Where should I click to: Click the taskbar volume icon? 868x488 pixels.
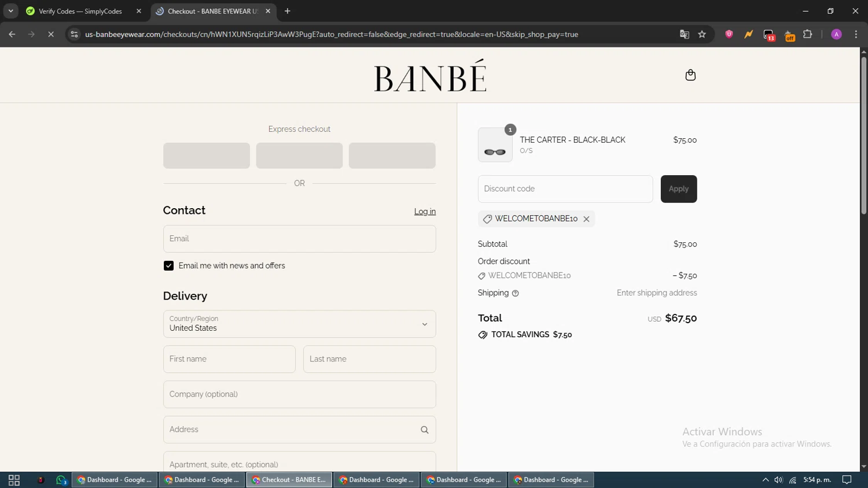pyautogui.click(x=778, y=480)
